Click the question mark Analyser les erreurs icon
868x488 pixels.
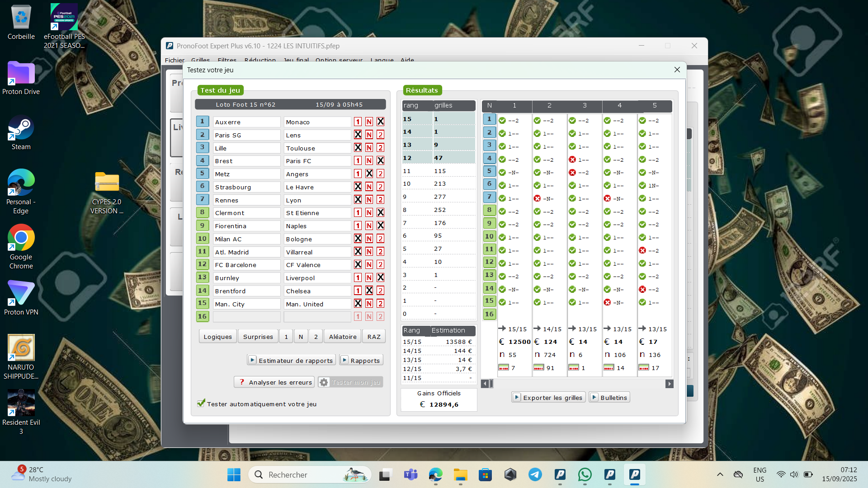point(242,382)
